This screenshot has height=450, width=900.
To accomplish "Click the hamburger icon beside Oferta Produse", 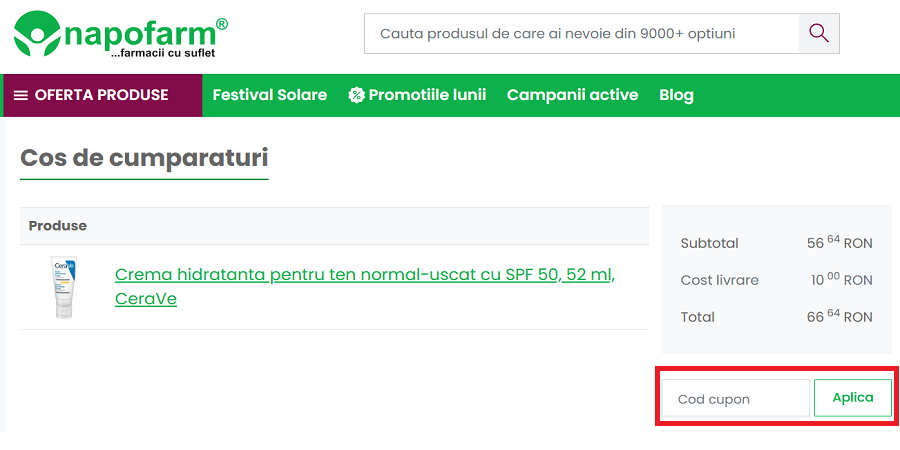I will 21,95.
